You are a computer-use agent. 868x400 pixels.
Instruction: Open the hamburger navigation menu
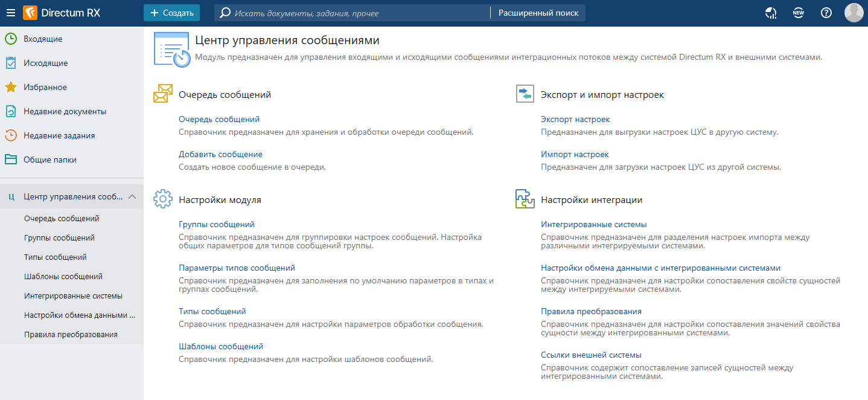(x=10, y=13)
